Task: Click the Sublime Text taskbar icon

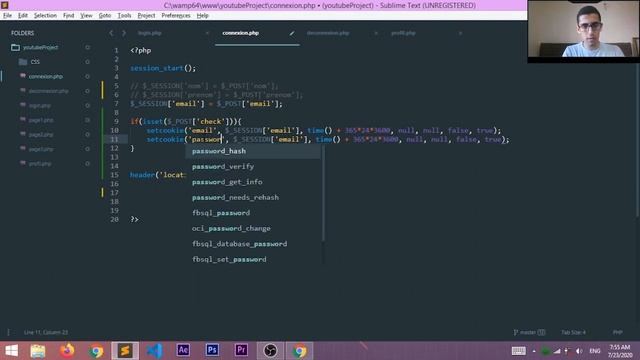Action: point(125,351)
